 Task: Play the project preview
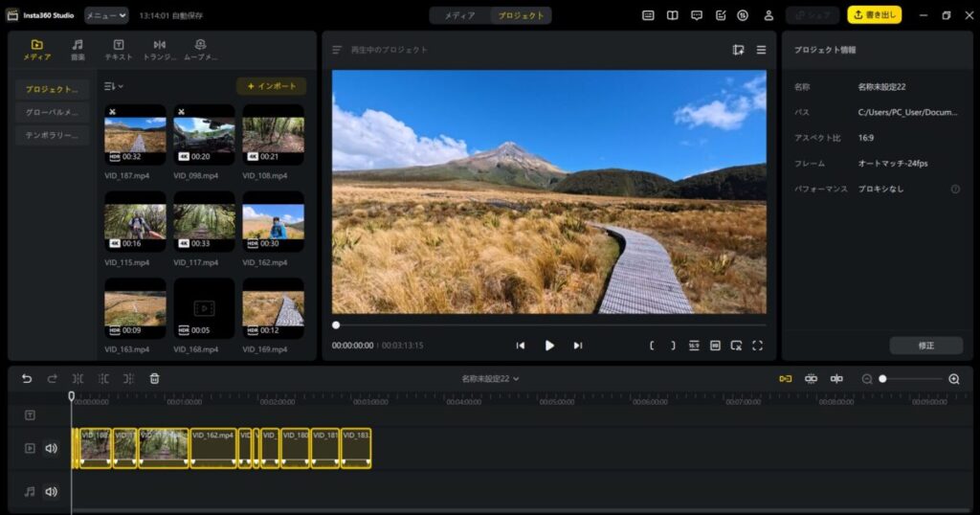(549, 346)
